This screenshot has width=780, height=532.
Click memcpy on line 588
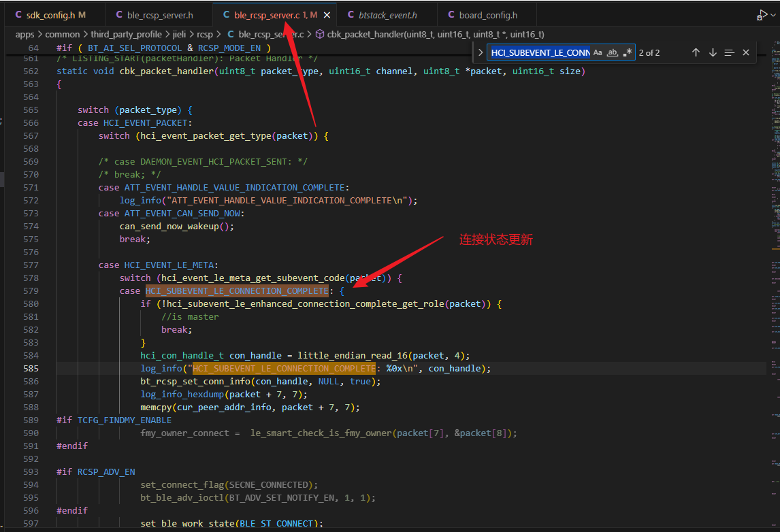tap(156, 408)
